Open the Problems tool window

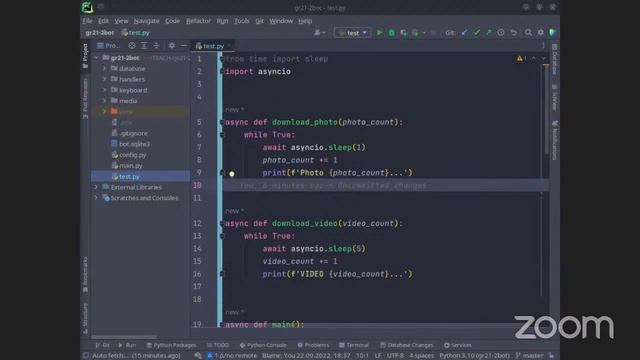(x=313, y=345)
